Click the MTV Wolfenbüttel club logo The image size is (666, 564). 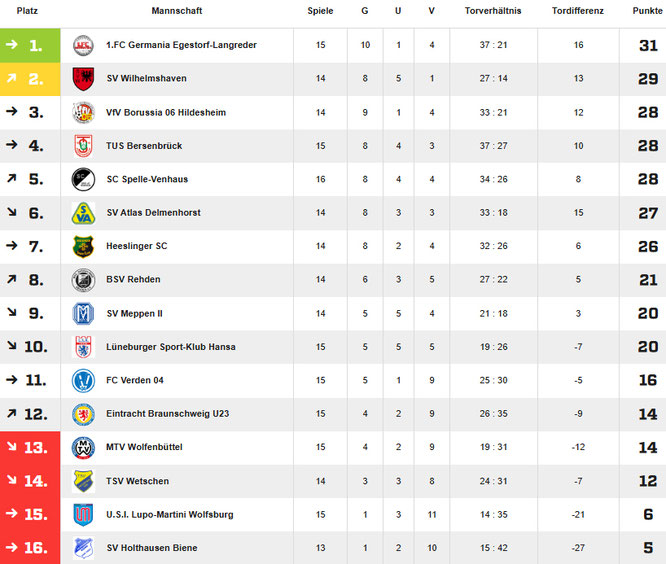point(83,447)
